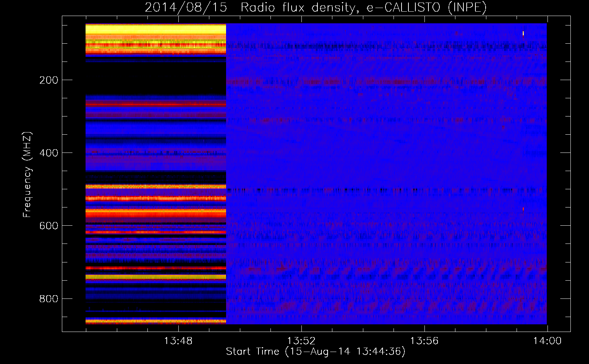The image size is (589, 364).
Task: Click the 'Frequency (MHZ)' axis label
Action: pos(27,175)
